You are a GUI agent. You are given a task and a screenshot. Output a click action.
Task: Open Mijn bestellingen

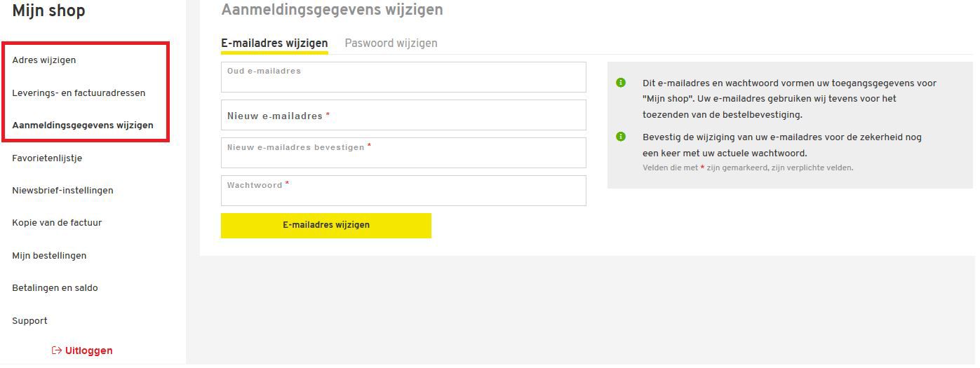pyautogui.click(x=49, y=256)
